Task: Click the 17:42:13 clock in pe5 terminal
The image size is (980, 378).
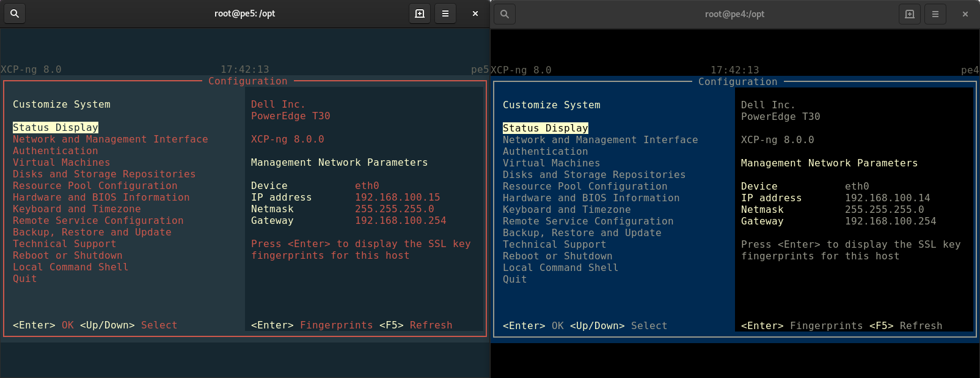Action: click(245, 69)
